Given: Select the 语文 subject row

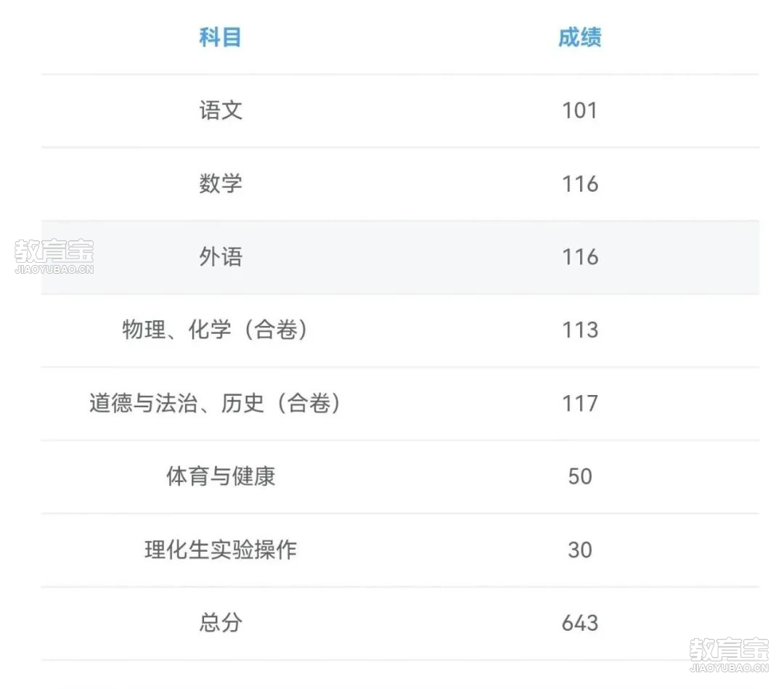Looking at the screenshot, I should coord(400,110).
